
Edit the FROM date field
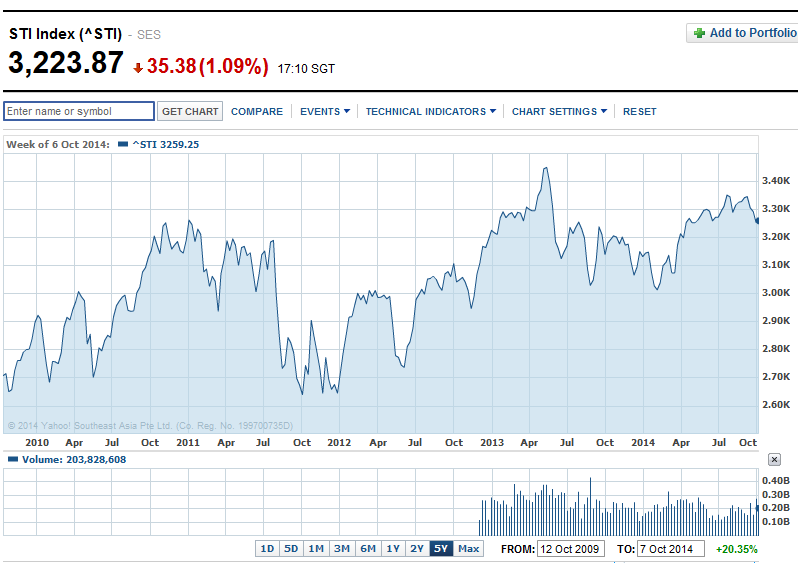pos(572,549)
